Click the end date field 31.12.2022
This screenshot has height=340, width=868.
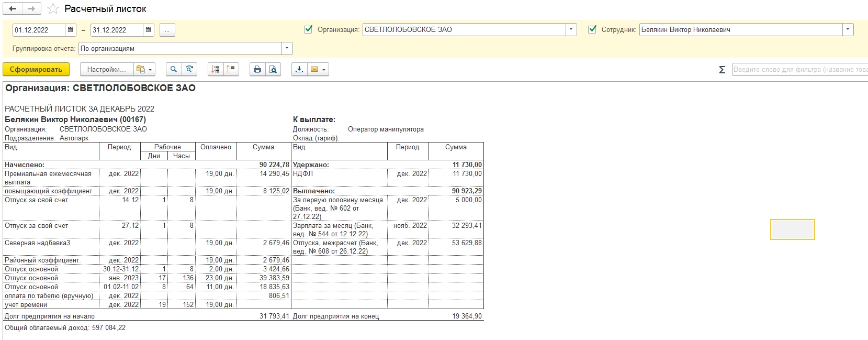tap(117, 30)
